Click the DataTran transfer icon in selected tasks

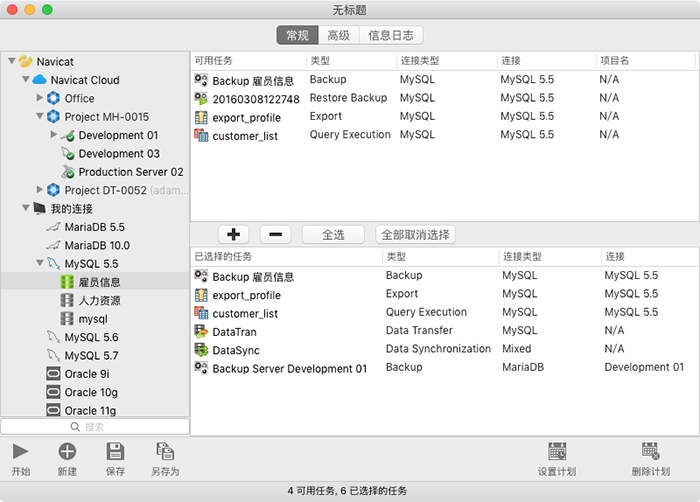(x=201, y=331)
